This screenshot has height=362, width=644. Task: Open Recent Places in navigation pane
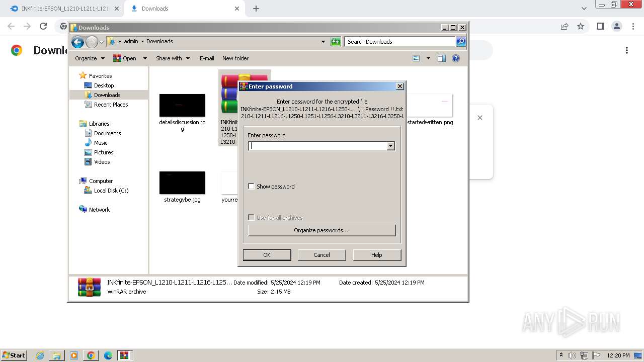coord(111,105)
